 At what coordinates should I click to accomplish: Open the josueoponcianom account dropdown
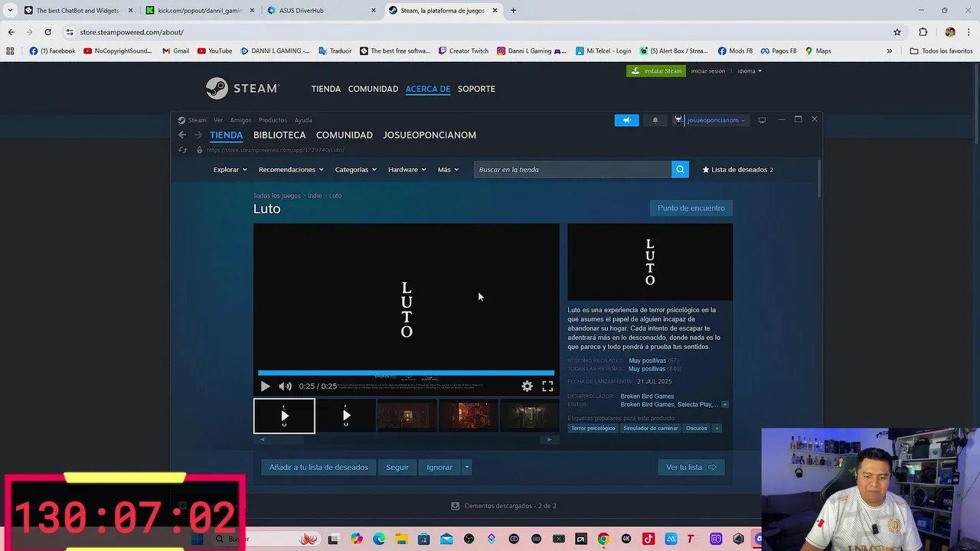tap(716, 120)
